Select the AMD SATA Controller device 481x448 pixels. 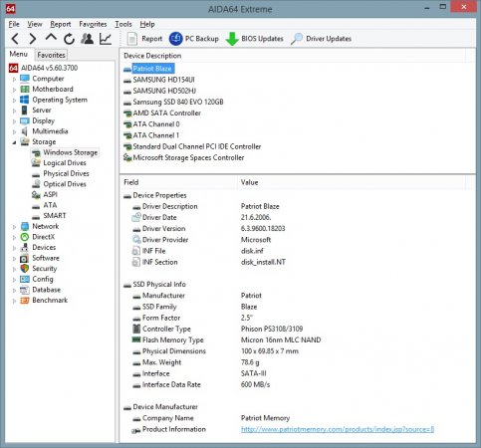tap(162, 113)
